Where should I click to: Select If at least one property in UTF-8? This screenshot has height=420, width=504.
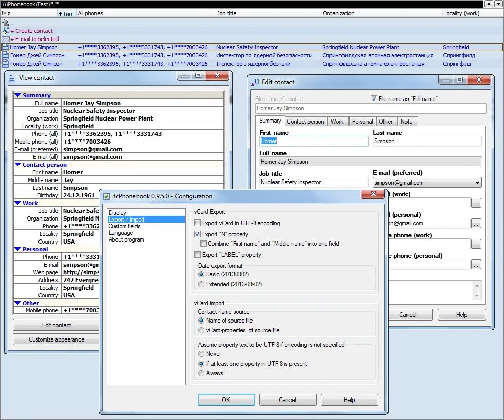[x=201, y=364]
